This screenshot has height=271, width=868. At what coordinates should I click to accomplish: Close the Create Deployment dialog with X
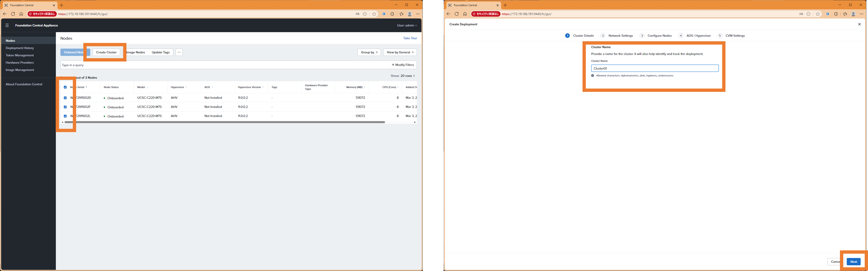click(x=859, y=24)
